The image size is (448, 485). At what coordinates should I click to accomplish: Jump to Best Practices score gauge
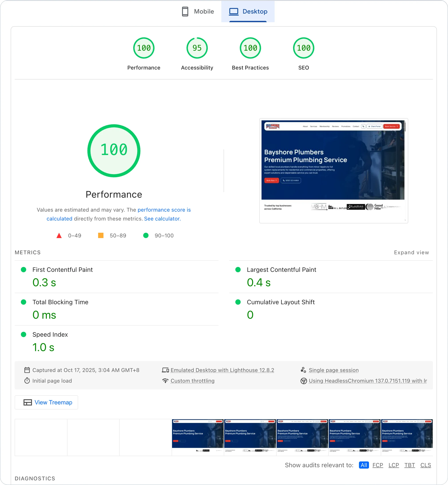tap(250, 48)
